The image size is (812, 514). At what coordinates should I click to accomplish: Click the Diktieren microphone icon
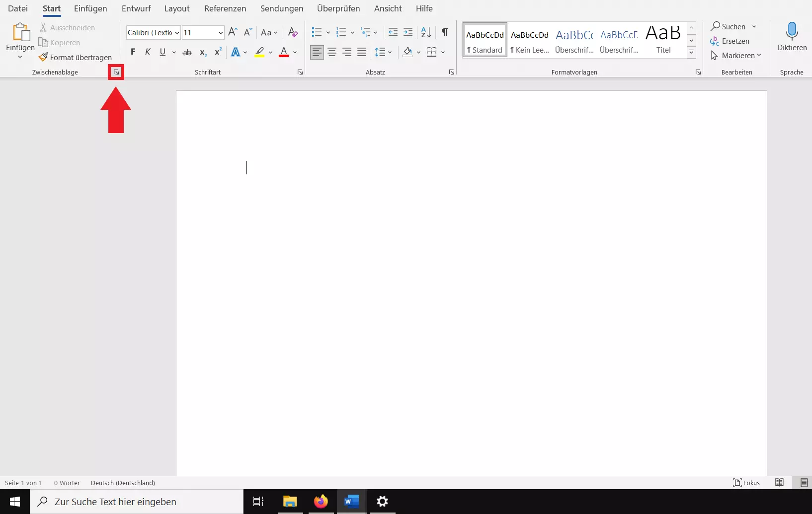point(792,31)
